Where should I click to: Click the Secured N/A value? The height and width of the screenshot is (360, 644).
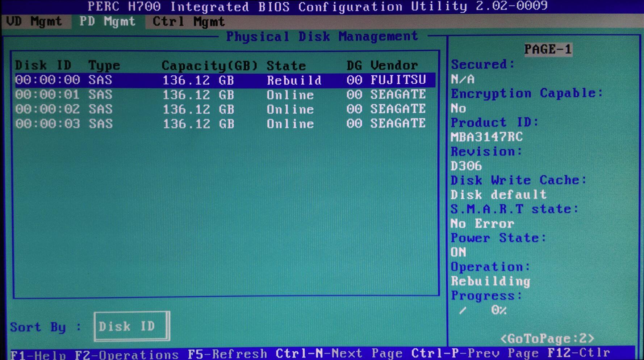coord(462,79)
